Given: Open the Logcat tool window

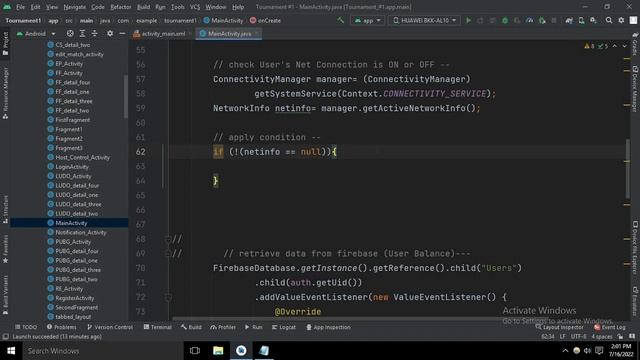Looking at the screenshot, I should 284,327.
